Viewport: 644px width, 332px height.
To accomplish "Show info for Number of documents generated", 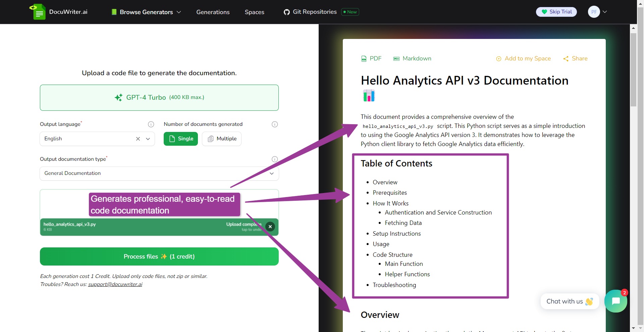I will click(x=275, y=124).
